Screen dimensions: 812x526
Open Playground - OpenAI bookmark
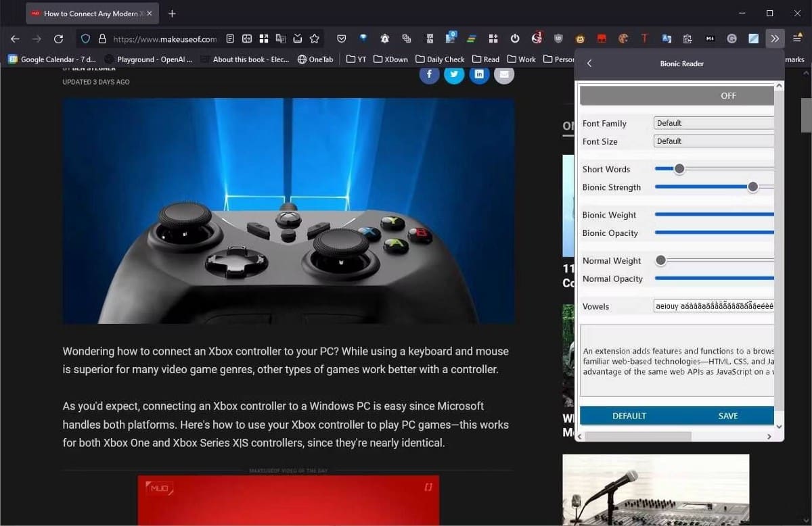(148, 59)
